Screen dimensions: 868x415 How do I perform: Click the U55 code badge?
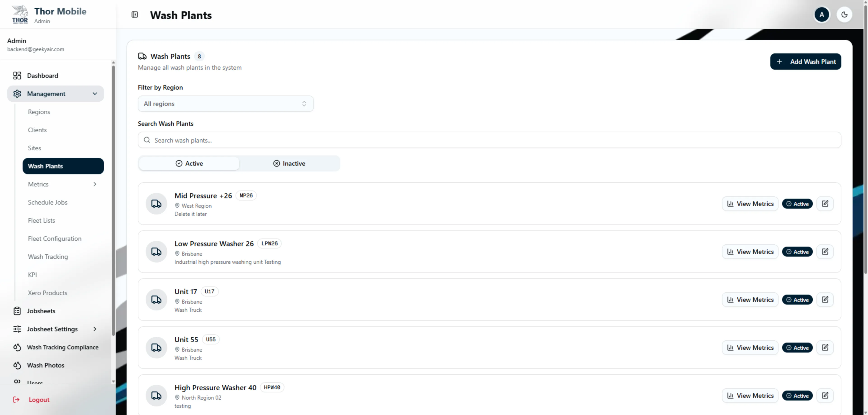(x=211, y=339)
